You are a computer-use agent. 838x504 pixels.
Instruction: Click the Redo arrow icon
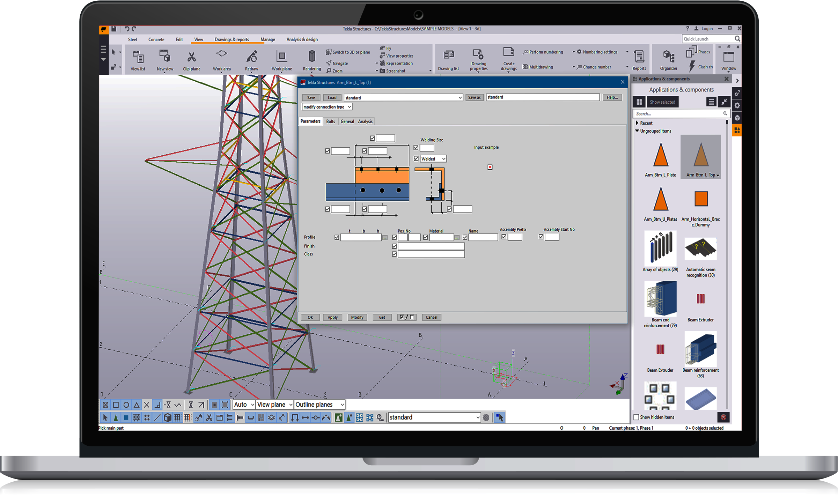click(x=134, y=29)
